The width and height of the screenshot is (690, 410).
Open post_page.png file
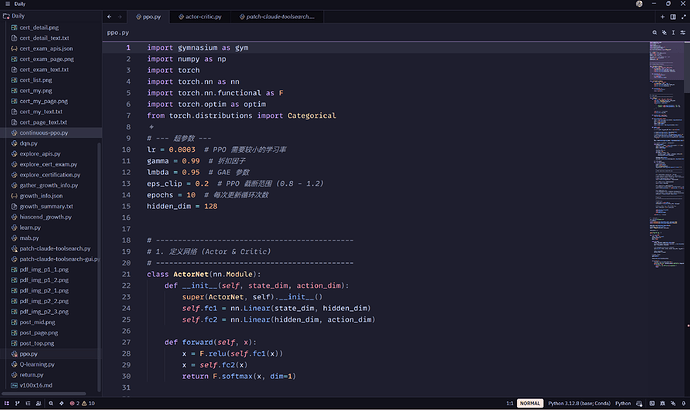[39, 333]
